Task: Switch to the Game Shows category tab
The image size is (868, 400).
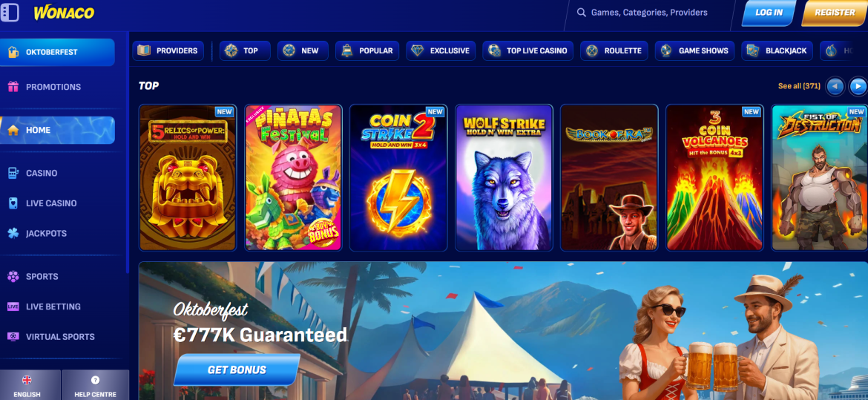Action: [x=694, y=50]
